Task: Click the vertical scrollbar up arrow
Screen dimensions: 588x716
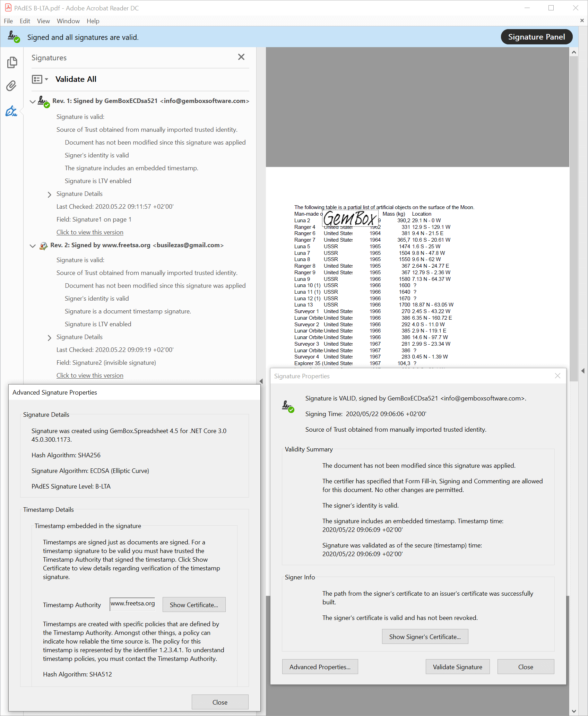Action: tap(574, 52)
